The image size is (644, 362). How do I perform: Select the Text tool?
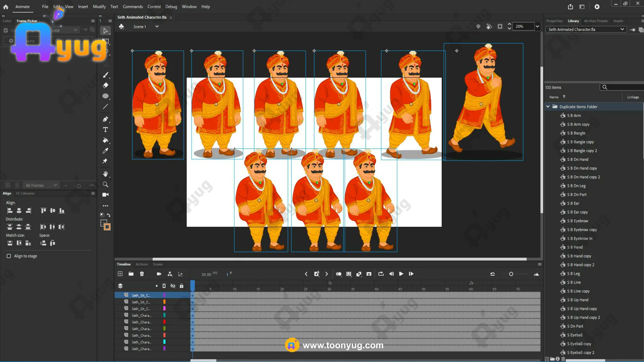[105, 130]
